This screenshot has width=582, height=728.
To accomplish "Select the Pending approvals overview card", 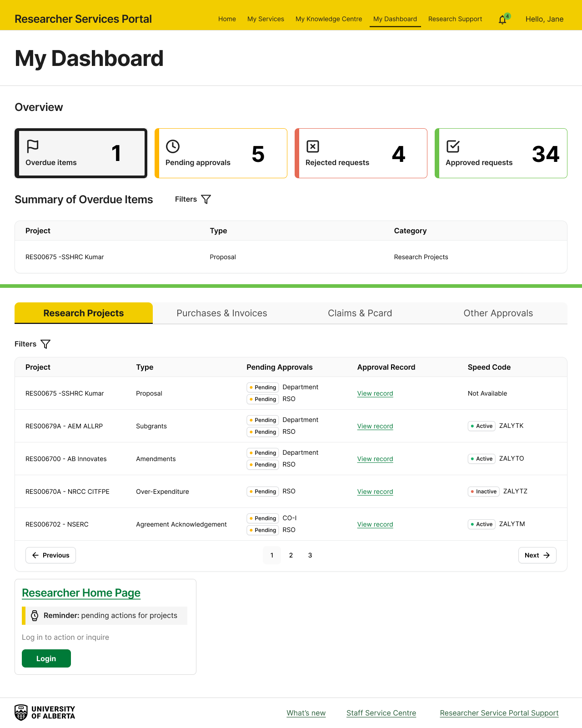I will tap(221, 153).
